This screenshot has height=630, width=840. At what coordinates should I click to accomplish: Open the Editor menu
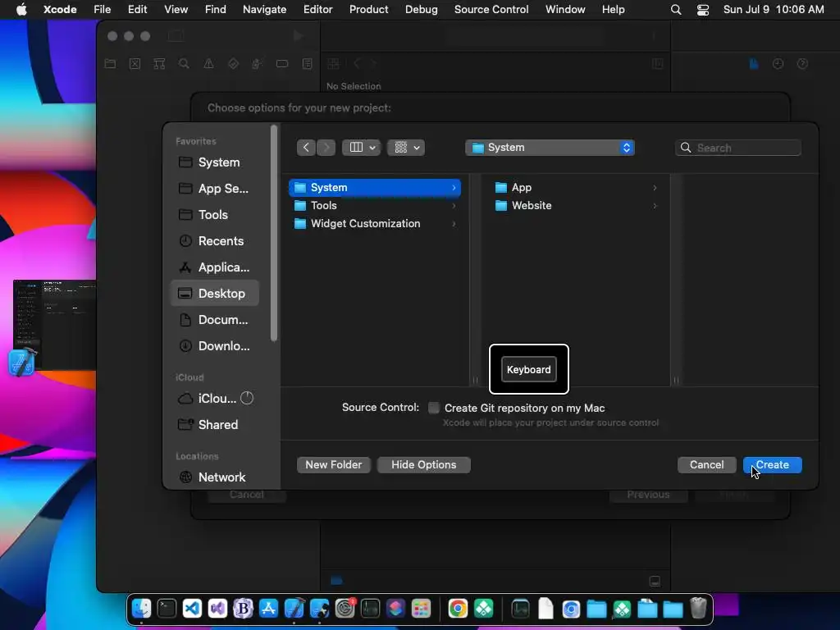click(317, 10)
